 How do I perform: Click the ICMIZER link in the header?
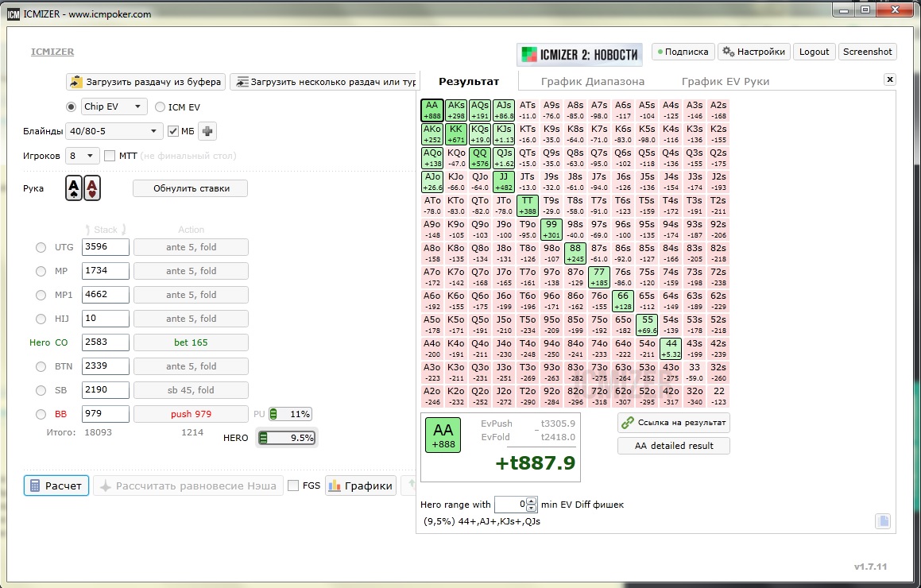52,52
